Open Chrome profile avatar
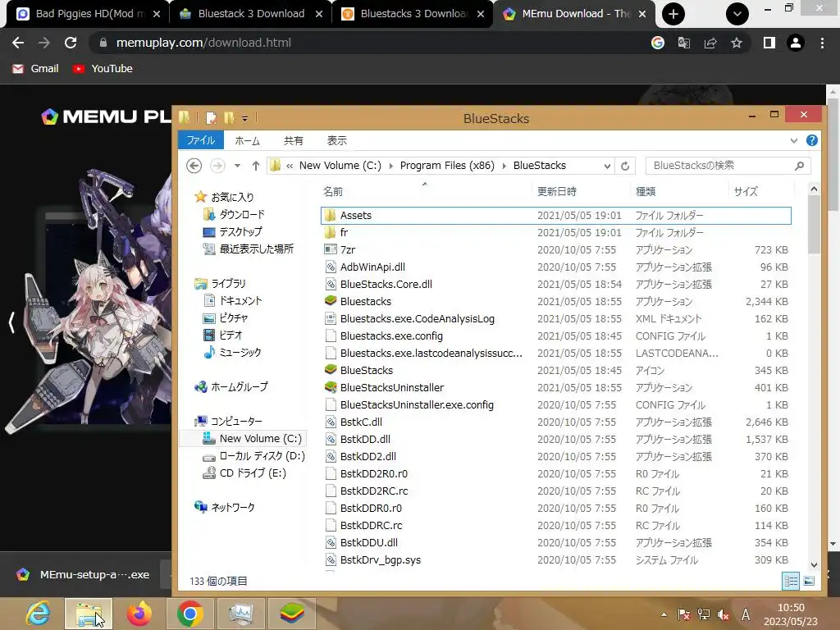Screen dimensions: 840x630 (796, 43)
